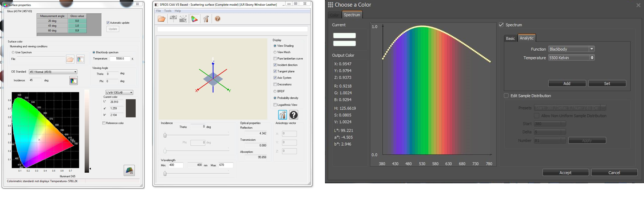Toggle Incident direction checkbox

point(275,65)
